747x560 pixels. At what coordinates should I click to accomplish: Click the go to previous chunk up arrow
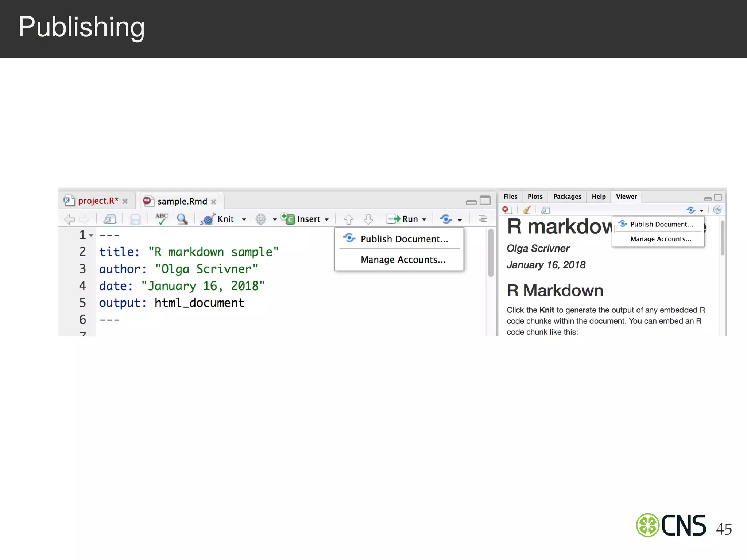(349, 219)
